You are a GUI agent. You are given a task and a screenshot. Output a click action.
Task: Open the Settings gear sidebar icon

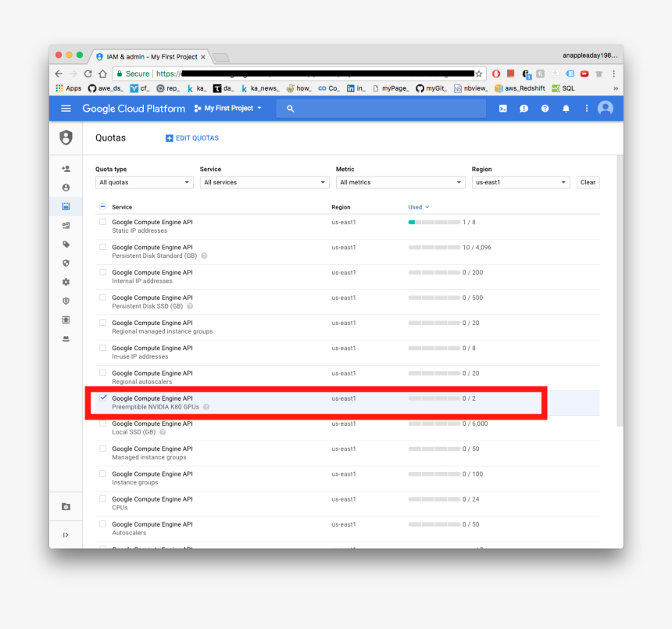pos(66,282)
